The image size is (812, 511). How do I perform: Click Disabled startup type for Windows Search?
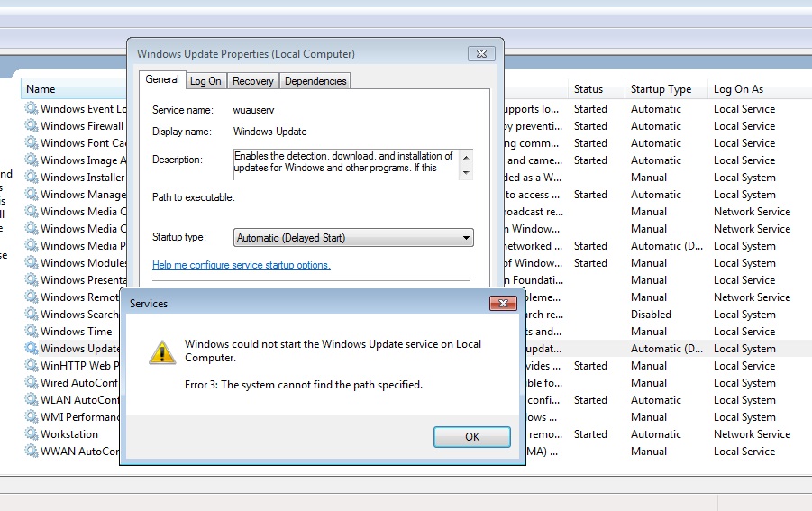651,315
